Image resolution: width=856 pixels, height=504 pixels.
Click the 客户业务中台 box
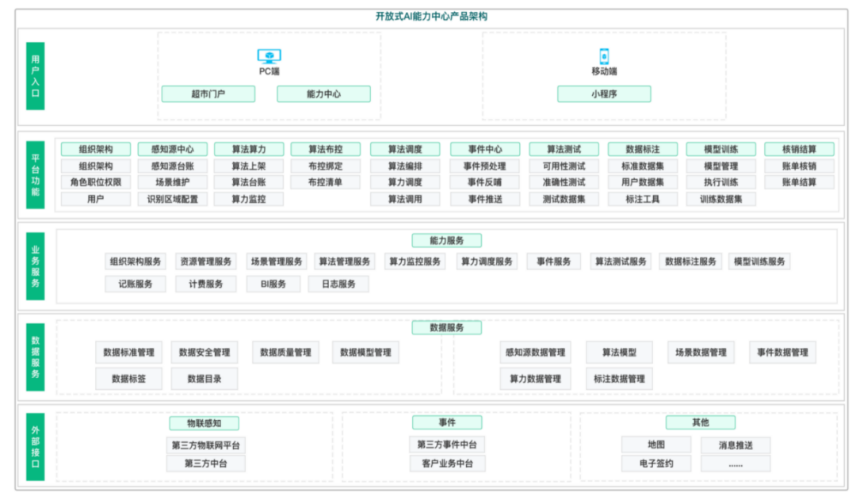447,464
